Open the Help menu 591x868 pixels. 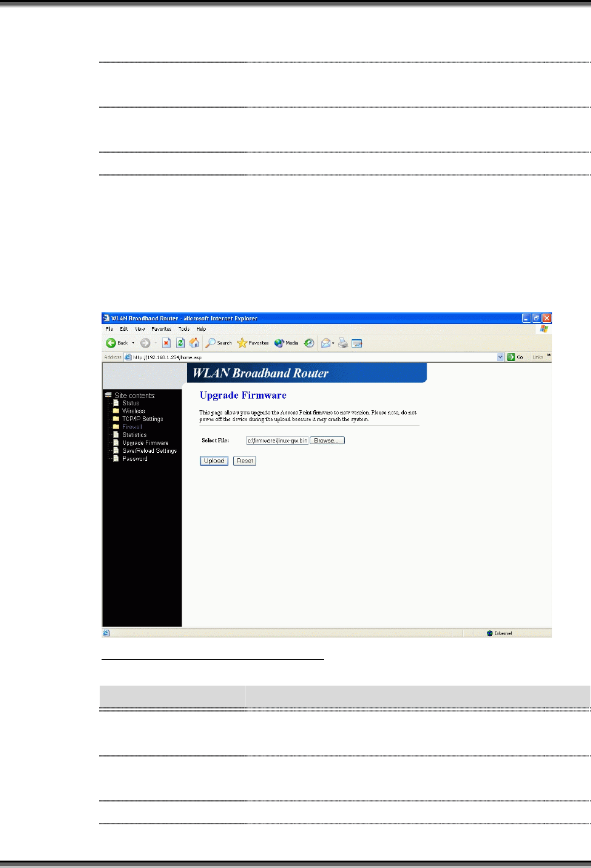[x=201, y=329]
